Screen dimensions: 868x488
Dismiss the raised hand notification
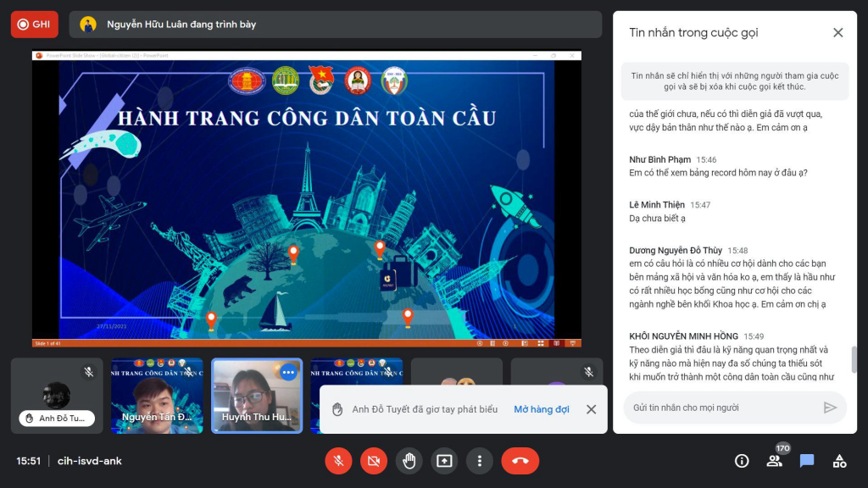(x=591, y=409)
